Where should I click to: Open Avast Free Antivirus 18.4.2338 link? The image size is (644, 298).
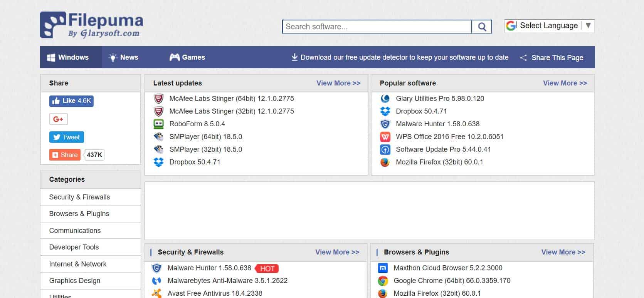pyautogui.click(x=215, y=293)
